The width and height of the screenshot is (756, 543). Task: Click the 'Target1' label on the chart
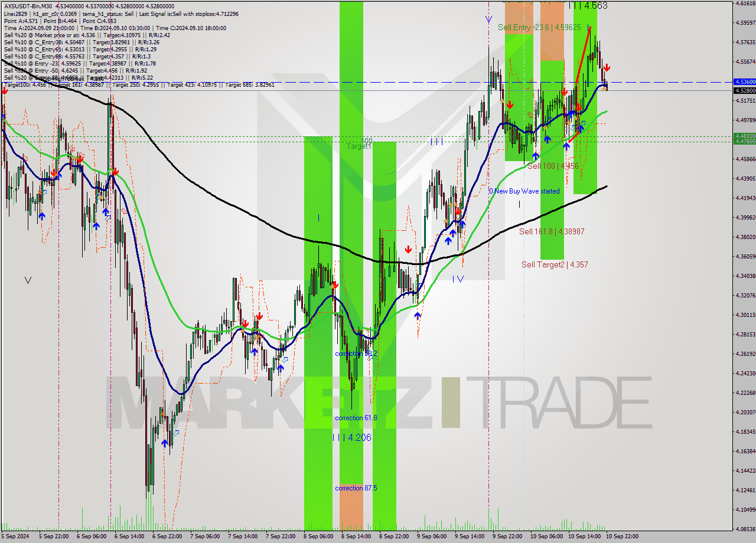(359, 146)
